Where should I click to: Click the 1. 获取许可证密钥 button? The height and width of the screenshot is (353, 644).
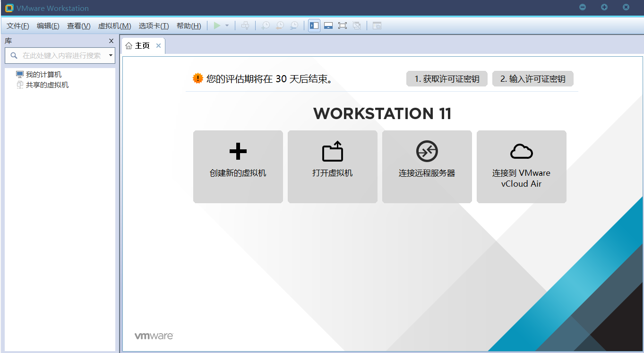(447, 79)
